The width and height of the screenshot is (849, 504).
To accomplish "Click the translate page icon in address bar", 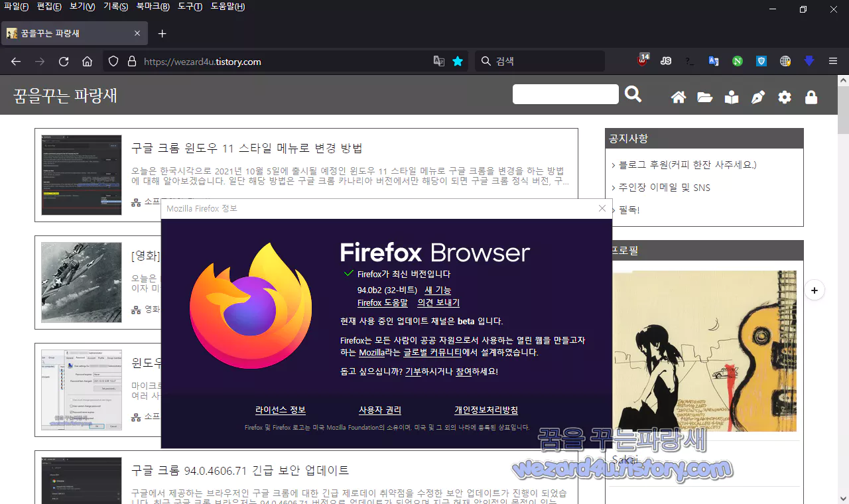I will [x=438, y=62].
